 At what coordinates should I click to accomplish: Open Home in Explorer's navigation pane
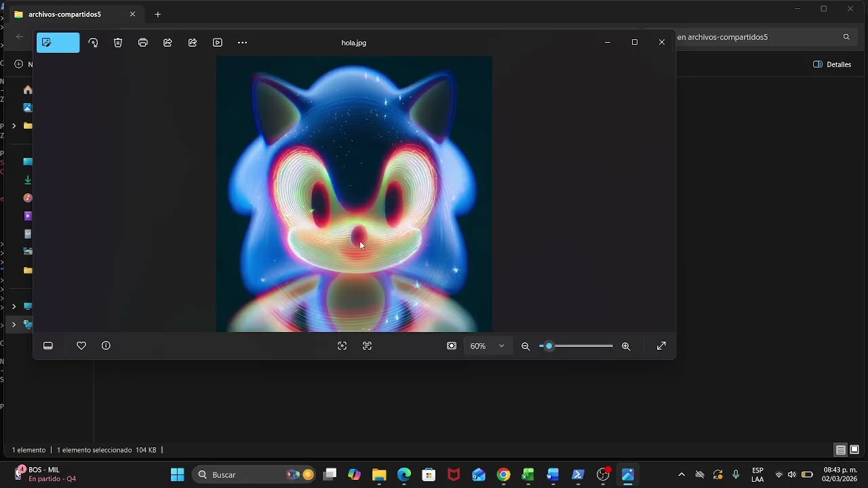pos(28,89)
